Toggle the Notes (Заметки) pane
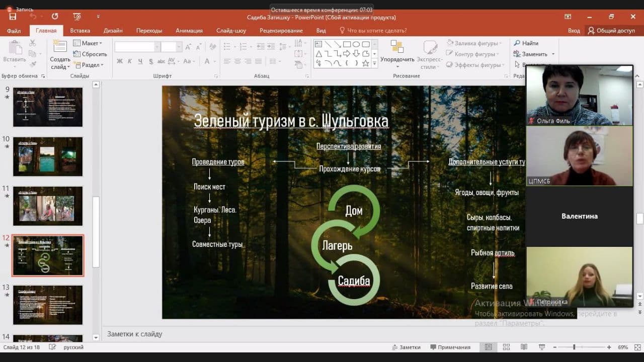The height and width of the screenshot is (362, 644). 406,347
